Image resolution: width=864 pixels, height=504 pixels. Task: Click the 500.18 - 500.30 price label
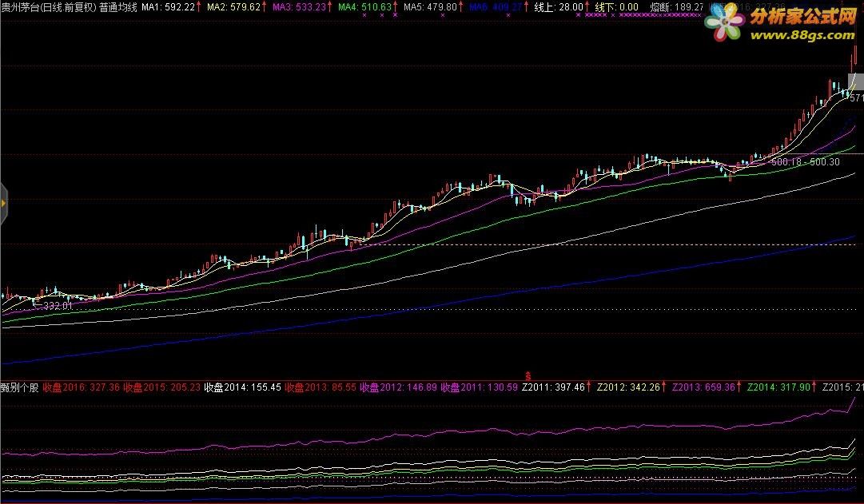(x=806, y=162)
